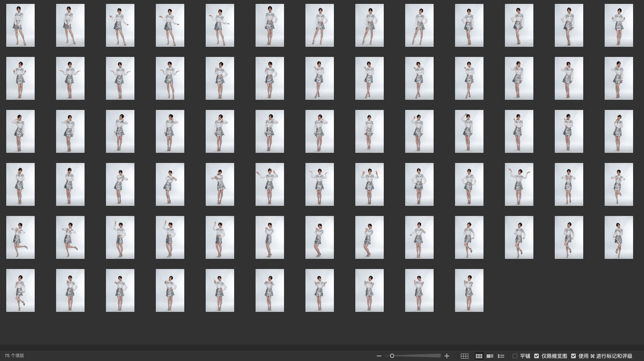The height and width of the screenshot is (361, 644).
Task: Click the thumbnail size slider handle
Action: pyautogui.click(x=392, y=356)
